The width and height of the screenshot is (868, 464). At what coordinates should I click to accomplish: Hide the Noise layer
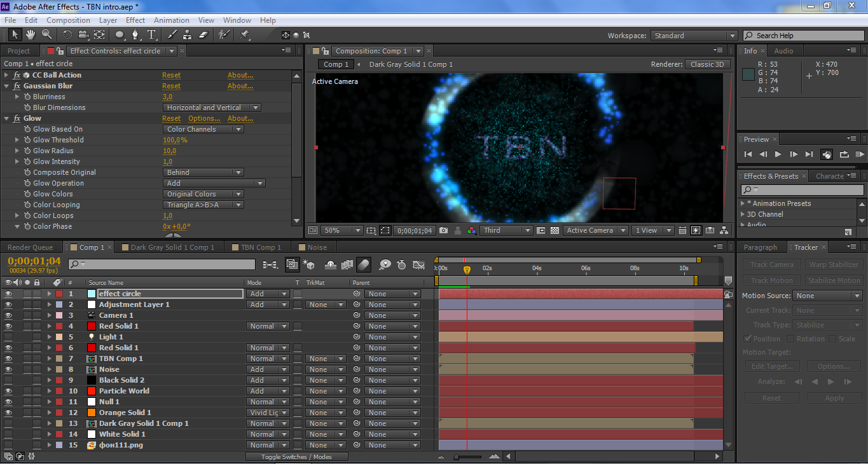(x=8, y=369)
